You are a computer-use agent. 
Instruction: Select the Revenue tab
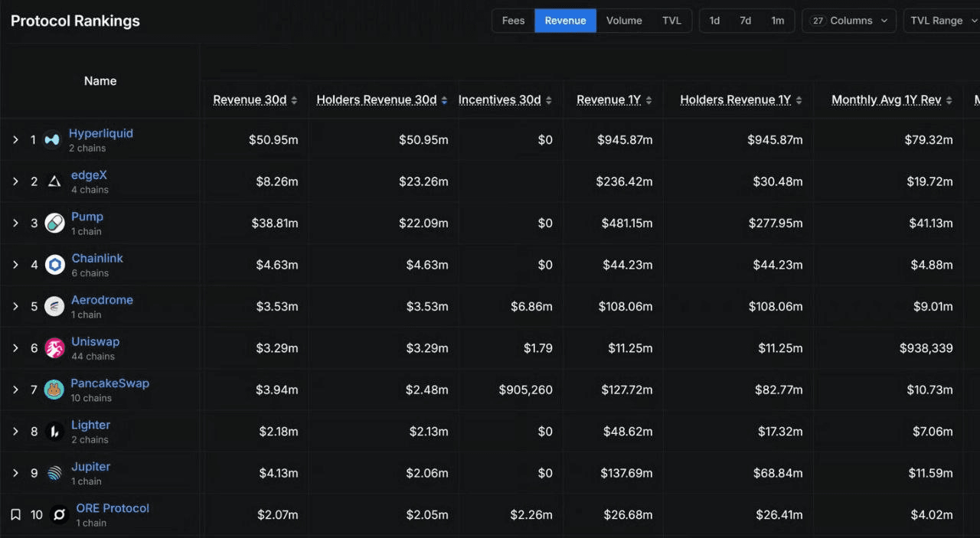[565, 21]
